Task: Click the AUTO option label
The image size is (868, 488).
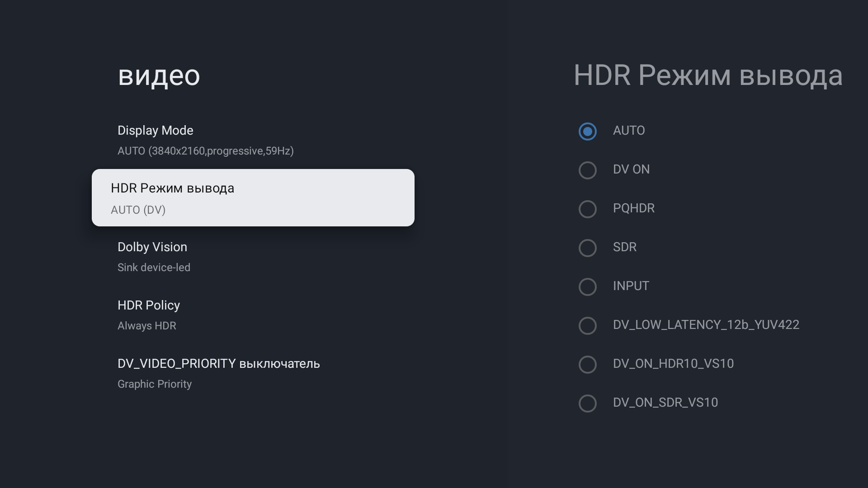Action: [629, 131]
